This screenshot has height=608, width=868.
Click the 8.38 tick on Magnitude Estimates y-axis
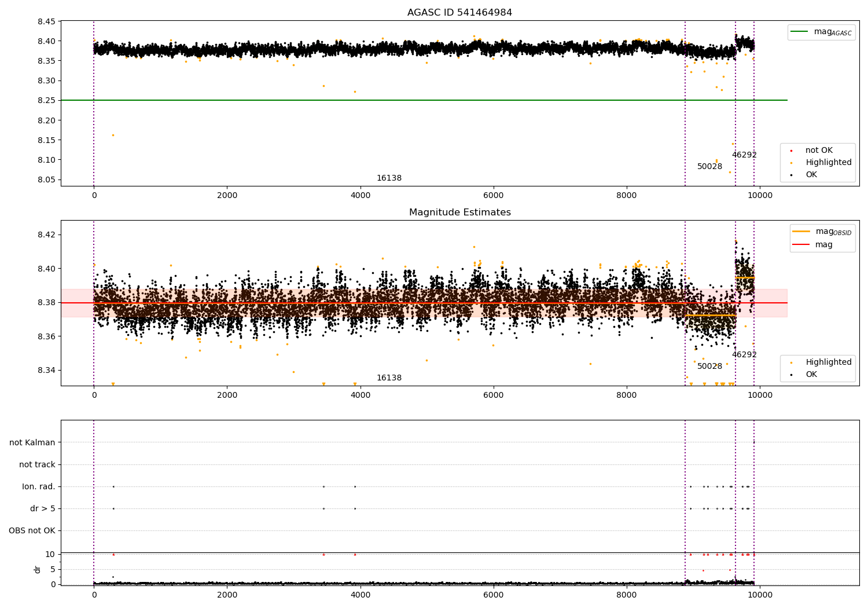coord(46,303)
